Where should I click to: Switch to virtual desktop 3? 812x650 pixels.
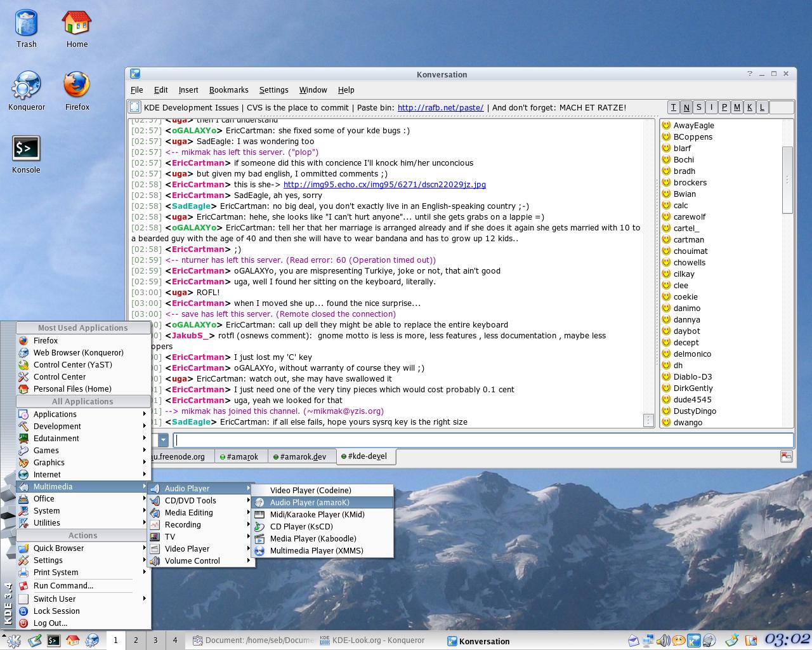(x=155, y=640)
